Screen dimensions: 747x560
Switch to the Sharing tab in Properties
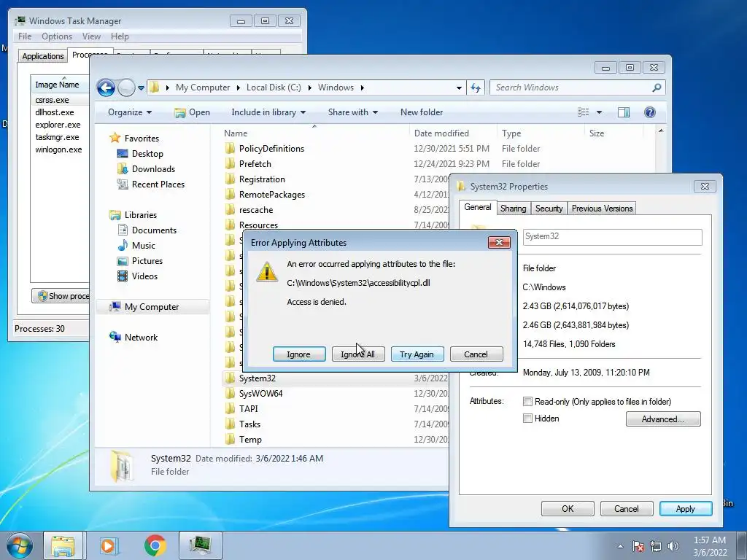513,209
